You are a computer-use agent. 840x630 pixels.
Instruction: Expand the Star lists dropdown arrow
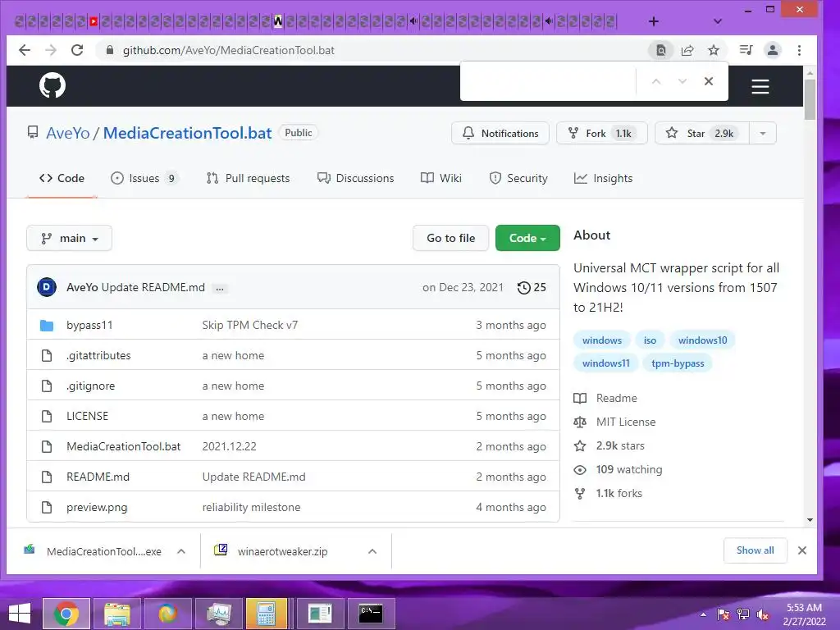point(763,134)
